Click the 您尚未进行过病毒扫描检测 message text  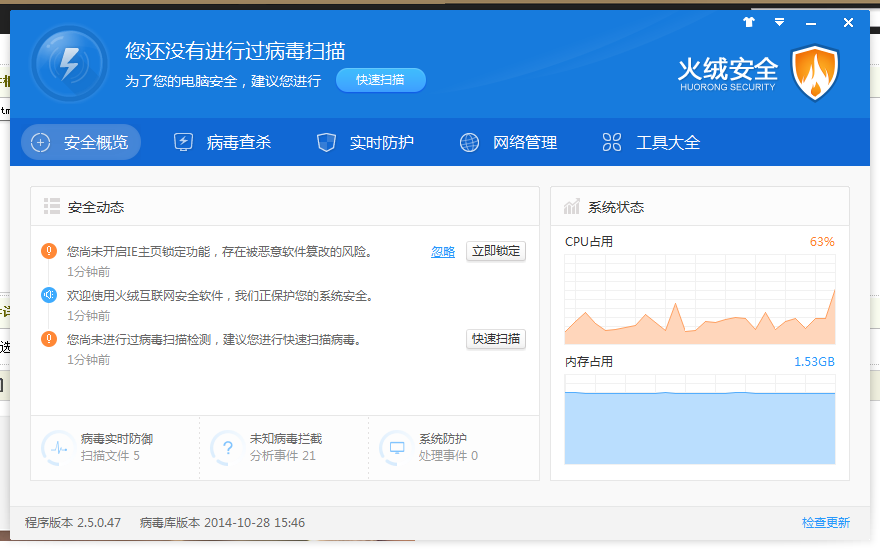point(214,340)
